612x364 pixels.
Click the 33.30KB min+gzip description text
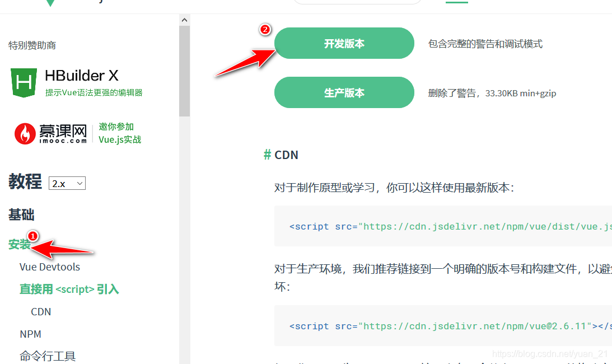521,94
